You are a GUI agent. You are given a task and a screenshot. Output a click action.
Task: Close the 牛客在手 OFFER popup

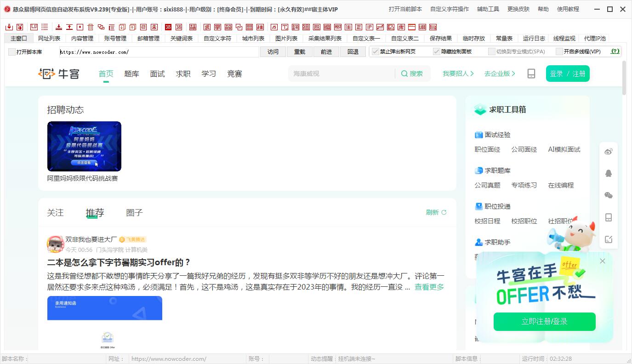click(x=603, y=261)
